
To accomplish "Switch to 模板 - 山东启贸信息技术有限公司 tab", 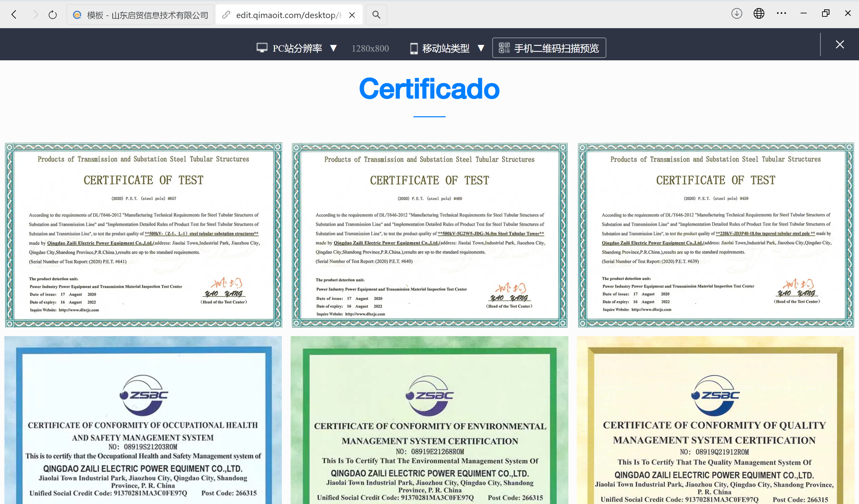I will point(141,15).
